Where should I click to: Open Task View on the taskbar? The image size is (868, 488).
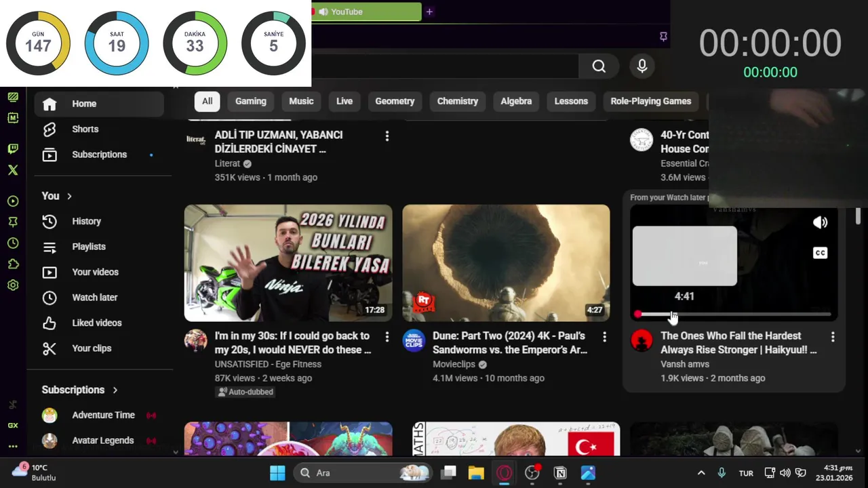point(448,473)
